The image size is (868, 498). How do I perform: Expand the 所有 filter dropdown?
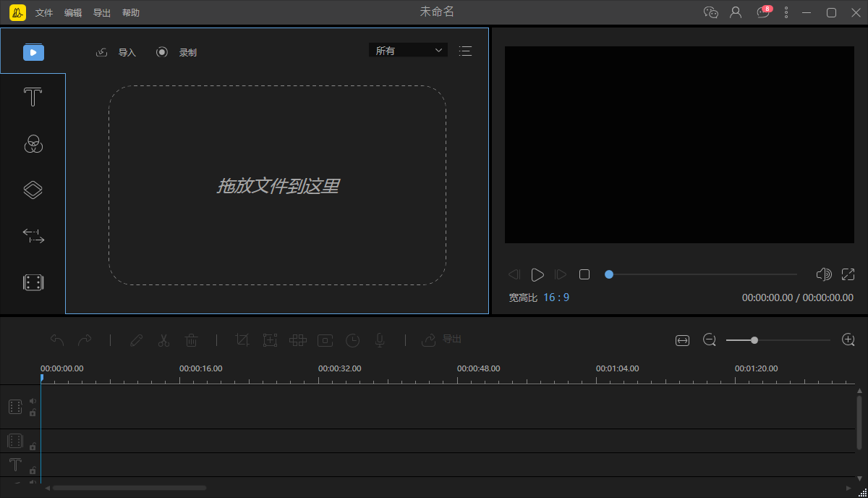click(408, 51)
